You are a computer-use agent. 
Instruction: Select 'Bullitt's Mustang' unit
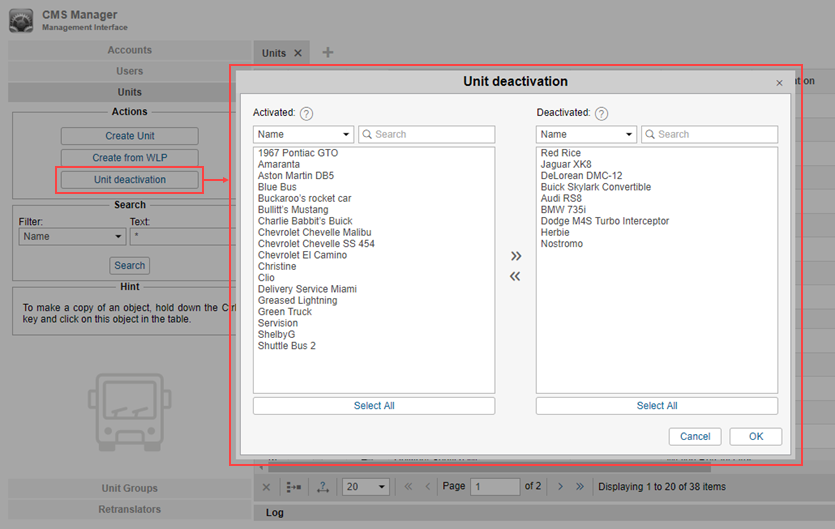[x=293, y=210]
